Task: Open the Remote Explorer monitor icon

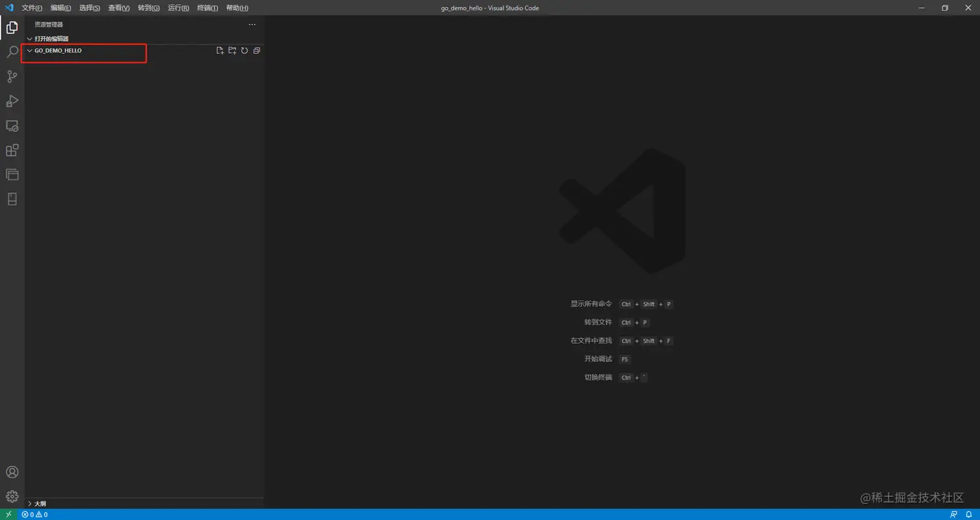Action: pyautogui.click(x=12, y=126)
